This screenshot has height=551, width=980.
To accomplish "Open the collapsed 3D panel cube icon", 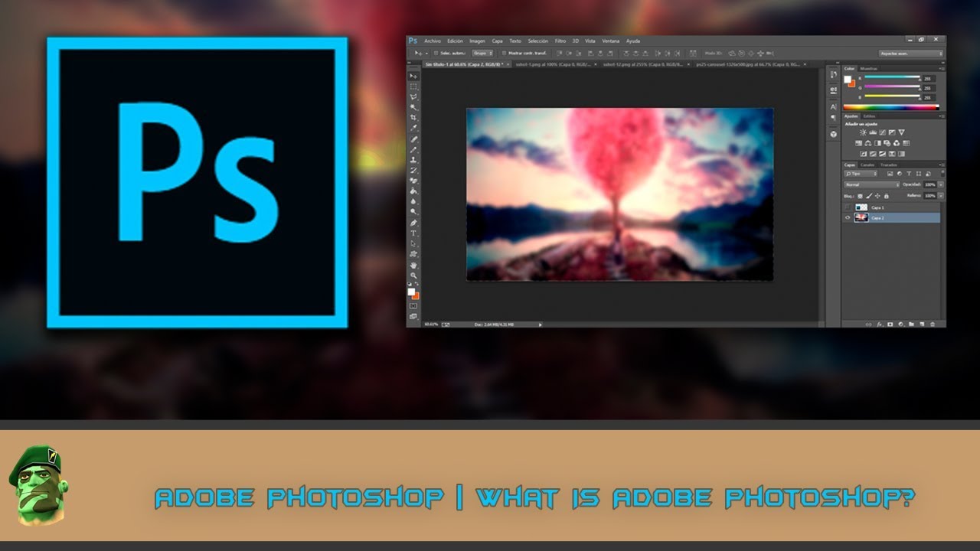I will pyautogui.click(x=833, y=134).
